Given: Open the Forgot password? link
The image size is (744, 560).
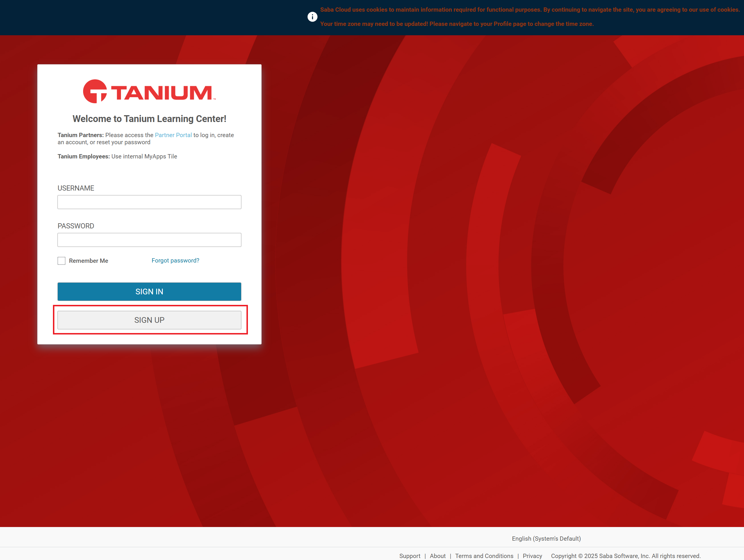Looking at the screenshot, I should (x=175, y=261).
